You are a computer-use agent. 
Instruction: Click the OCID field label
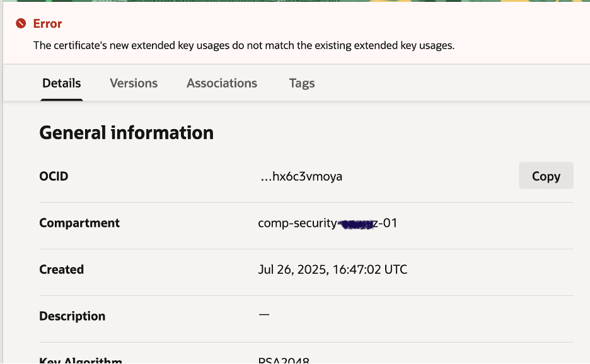coord(54,176)
